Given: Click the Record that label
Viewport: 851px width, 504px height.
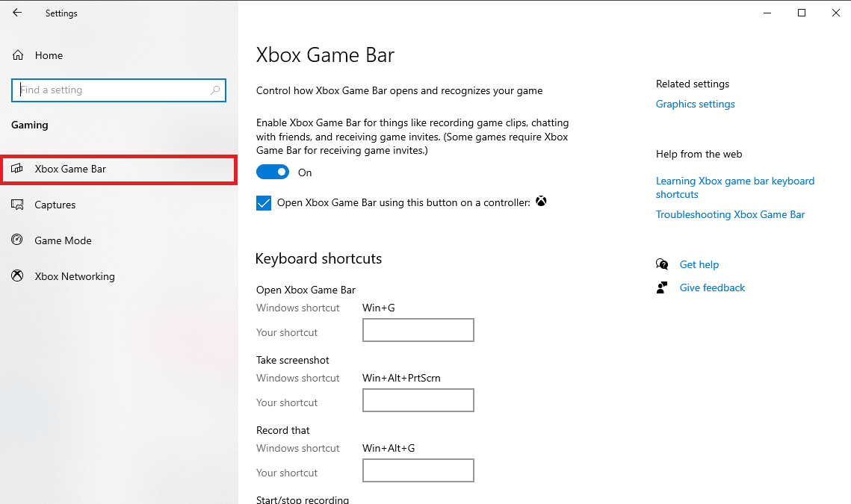Looking at the screenshot, I should tap(282, 430).
